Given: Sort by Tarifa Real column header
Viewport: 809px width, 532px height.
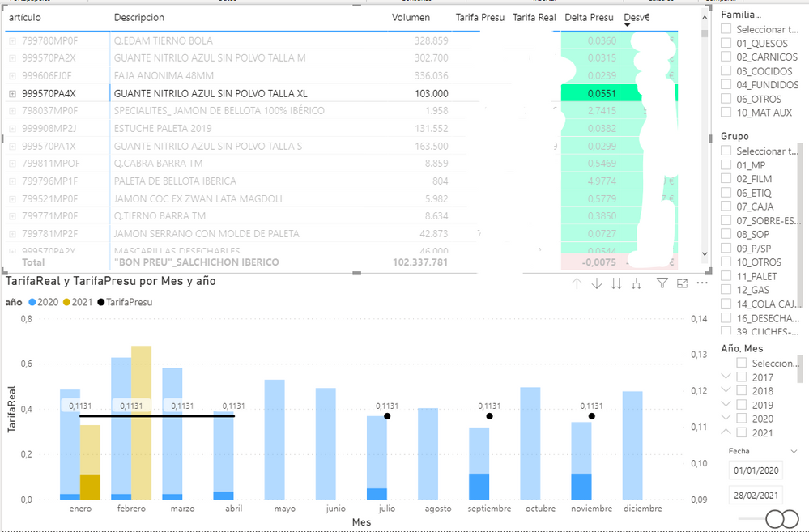Looking at the screenshot, I should (x=534, y=18).
